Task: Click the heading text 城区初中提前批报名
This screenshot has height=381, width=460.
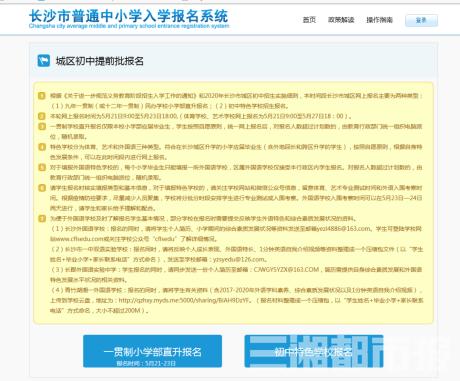Action: tap(100, 61)
